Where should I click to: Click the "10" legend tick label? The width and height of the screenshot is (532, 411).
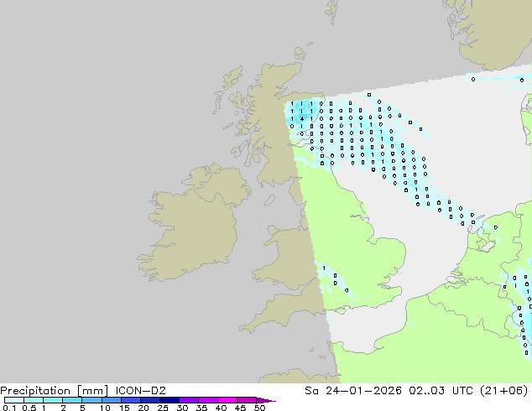105,408
